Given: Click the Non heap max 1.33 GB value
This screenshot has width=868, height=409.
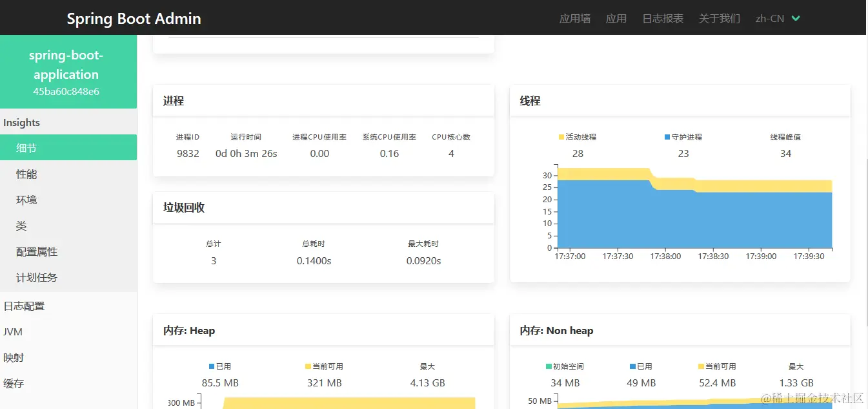Looking at the screenshot, I should [x=796, y=383].
